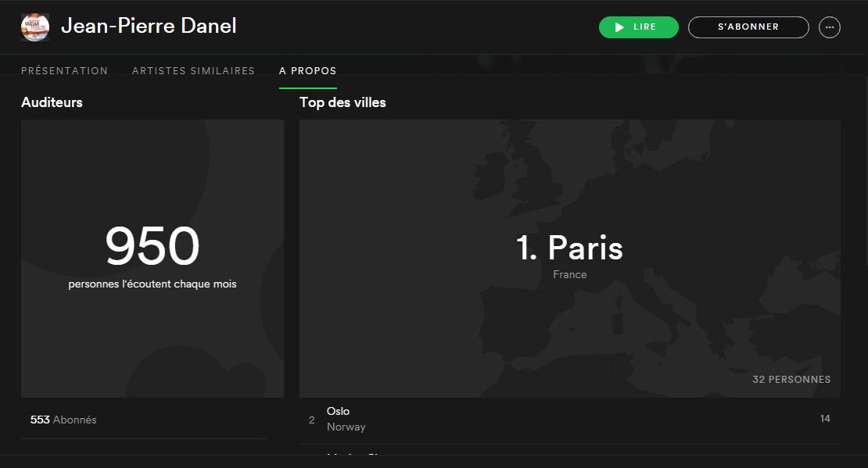Click the 32 PERSONNES listener count
Screen dimensions: 868x468
(x=791, y=380)
